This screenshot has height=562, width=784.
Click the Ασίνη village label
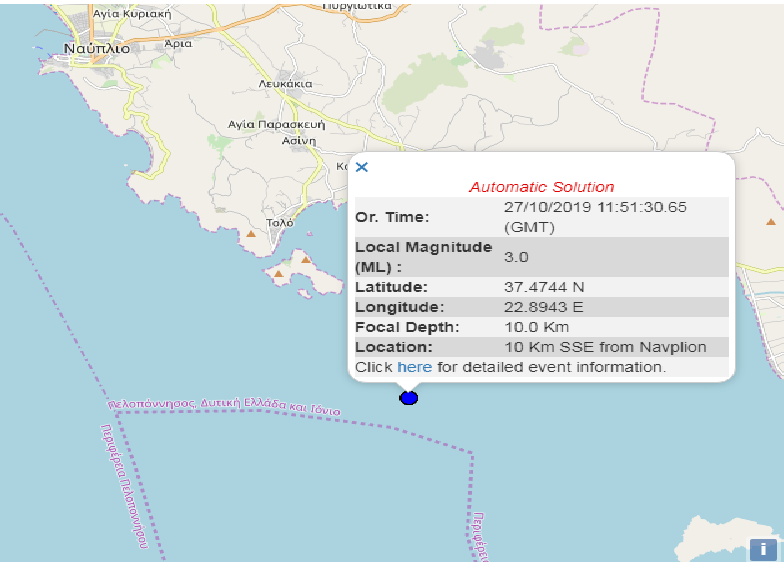[x=299, y=141]
